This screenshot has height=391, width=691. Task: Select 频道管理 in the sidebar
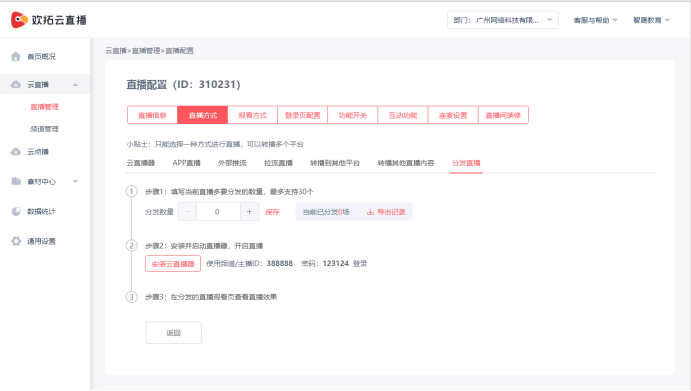(x=44, y=129)
